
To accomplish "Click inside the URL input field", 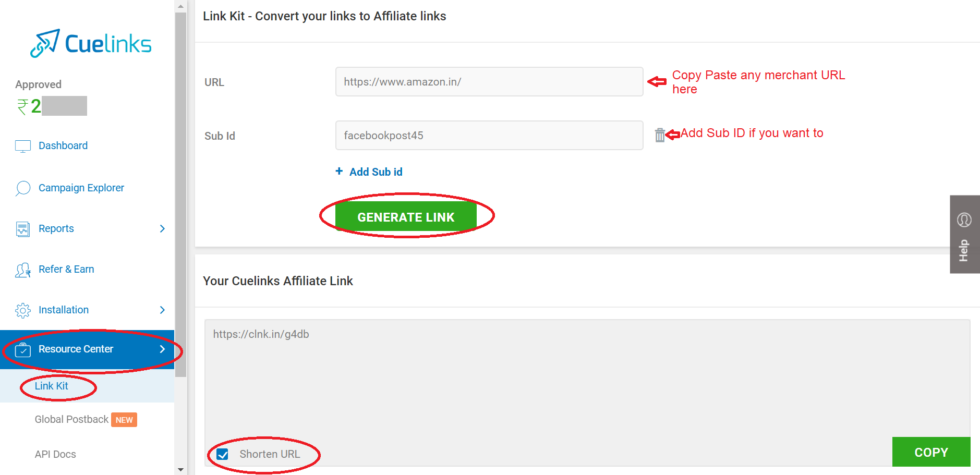I will coord(488,82).
